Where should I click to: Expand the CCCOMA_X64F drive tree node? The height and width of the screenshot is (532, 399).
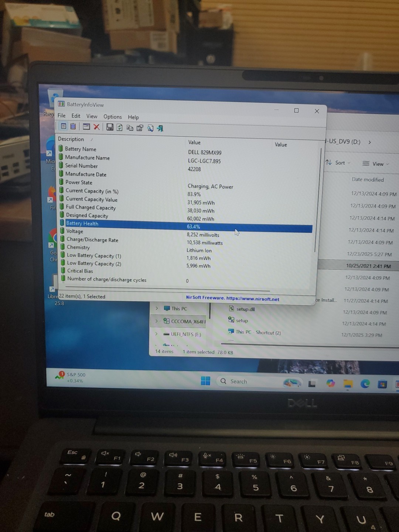(156, 321)
